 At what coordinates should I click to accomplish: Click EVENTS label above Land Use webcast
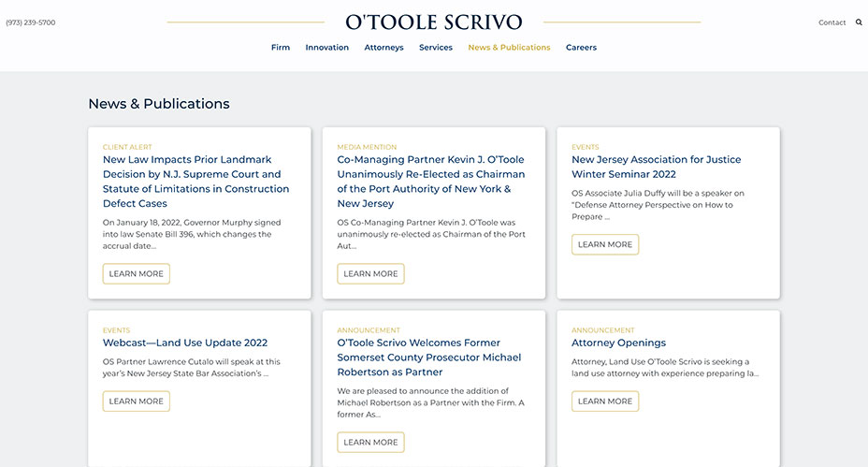click(116, 330)
